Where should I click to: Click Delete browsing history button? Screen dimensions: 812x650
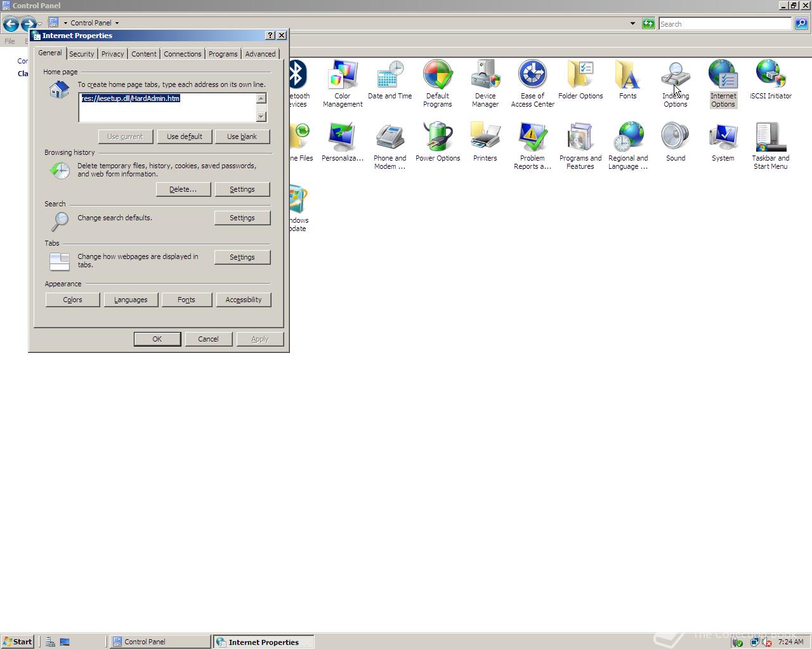point(183,189)
